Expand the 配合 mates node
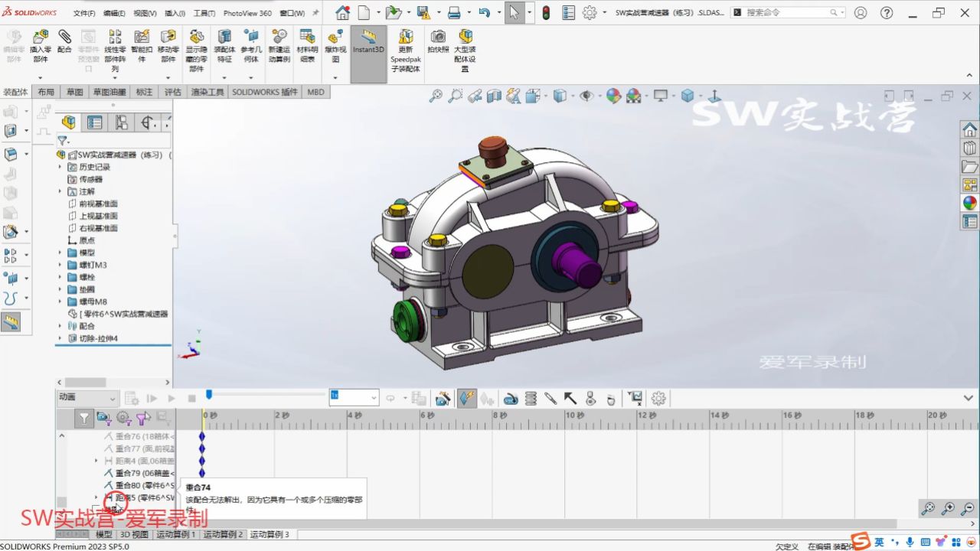The height and width of the screenshot is (551, 980). [x=61, y=326]
